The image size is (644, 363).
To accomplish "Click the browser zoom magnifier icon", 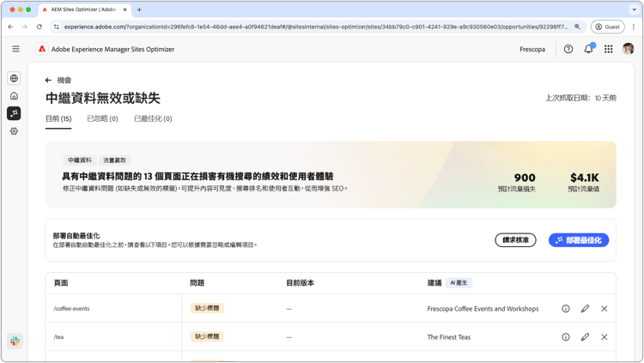I will click(577, 27).
